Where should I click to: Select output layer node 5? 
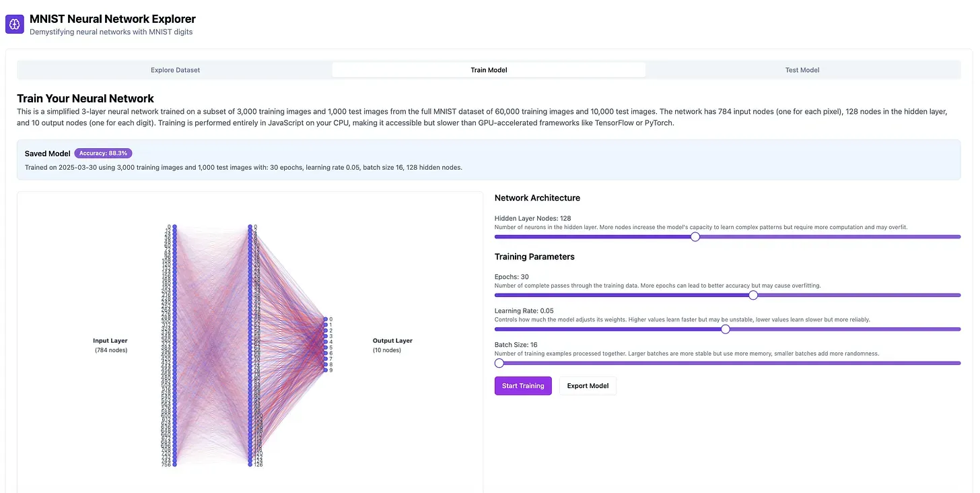(x=325, y=348)
